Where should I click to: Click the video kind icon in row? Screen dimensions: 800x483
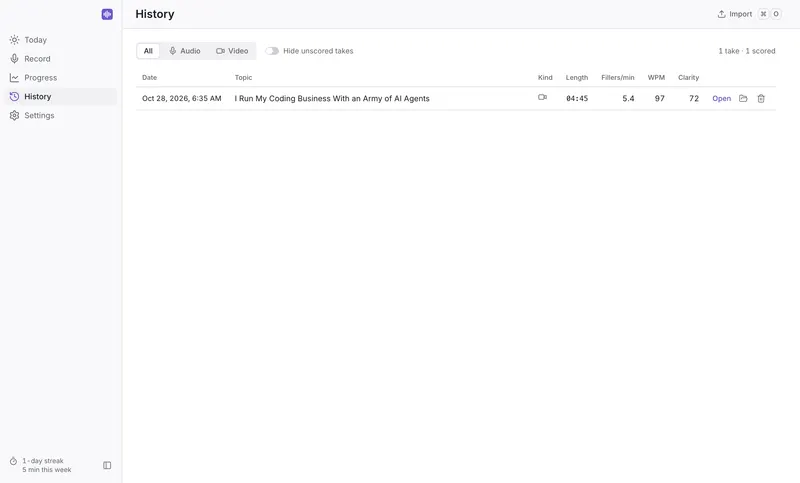coord(542,97)
